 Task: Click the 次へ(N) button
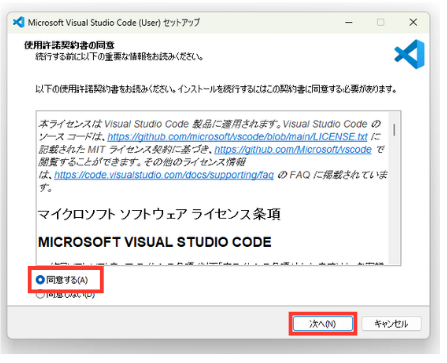(323, 323)
